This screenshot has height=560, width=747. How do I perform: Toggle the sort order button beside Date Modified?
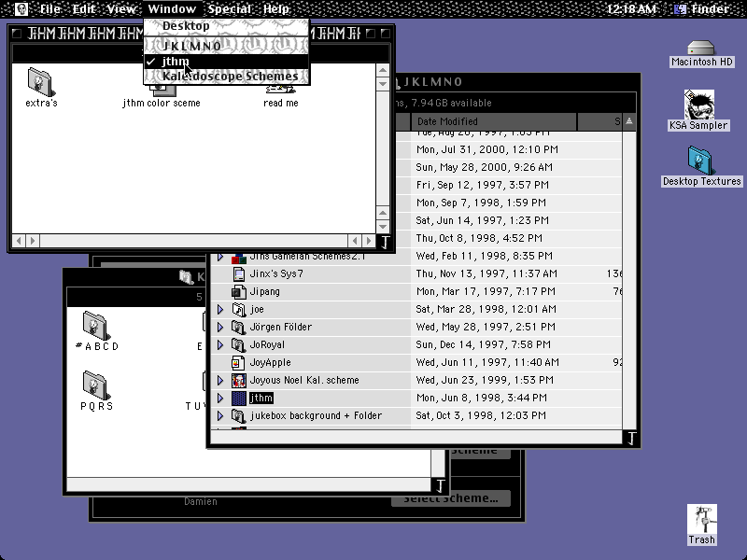coord(629,121)
